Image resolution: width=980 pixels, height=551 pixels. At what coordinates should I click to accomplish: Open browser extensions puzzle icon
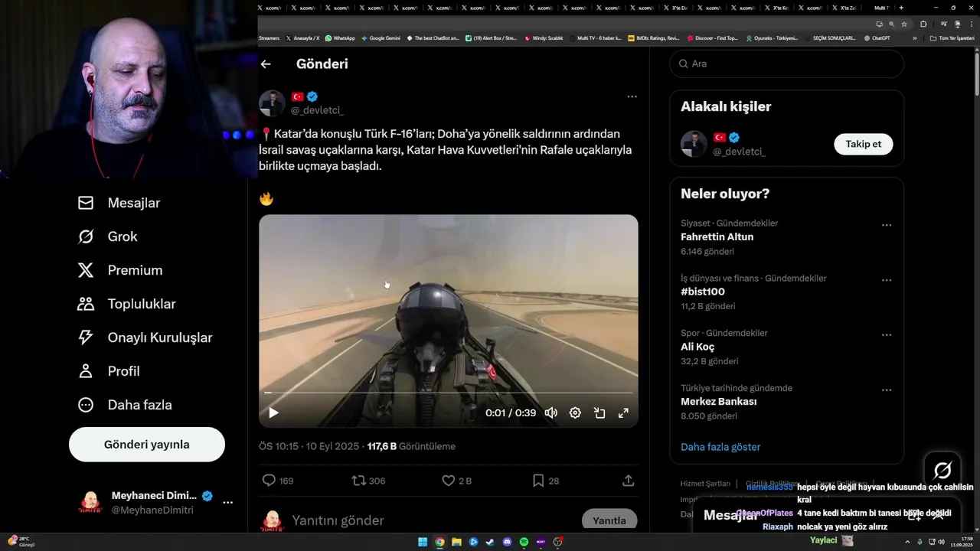[923, 24]
